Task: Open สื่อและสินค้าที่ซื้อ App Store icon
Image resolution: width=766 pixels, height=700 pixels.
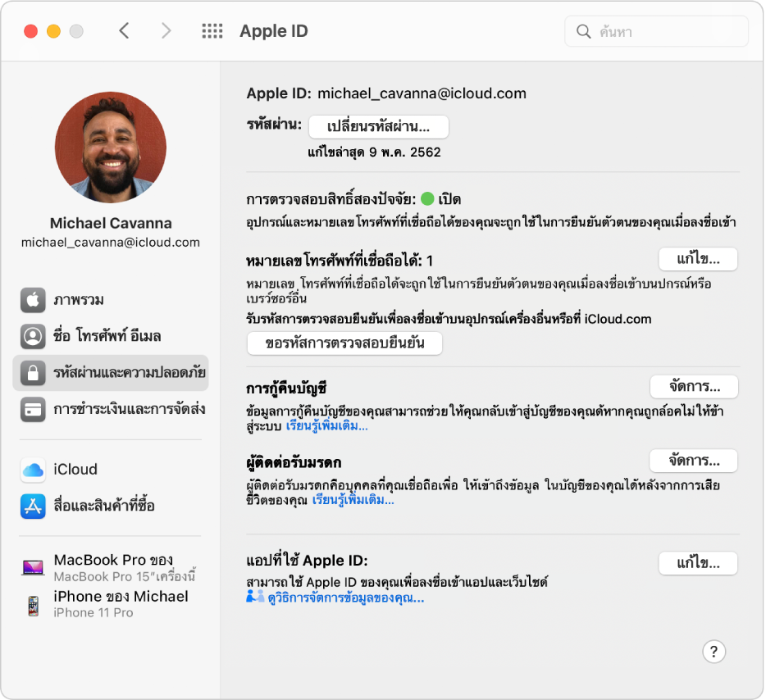Action: pos(33,506)
